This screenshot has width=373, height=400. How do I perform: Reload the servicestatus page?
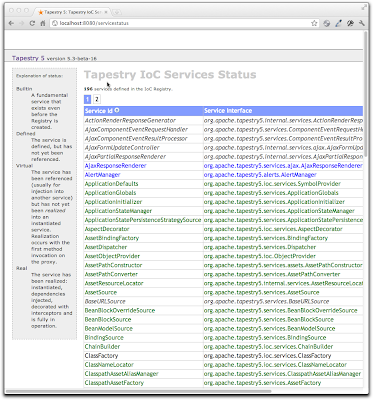tap(32, 23)
